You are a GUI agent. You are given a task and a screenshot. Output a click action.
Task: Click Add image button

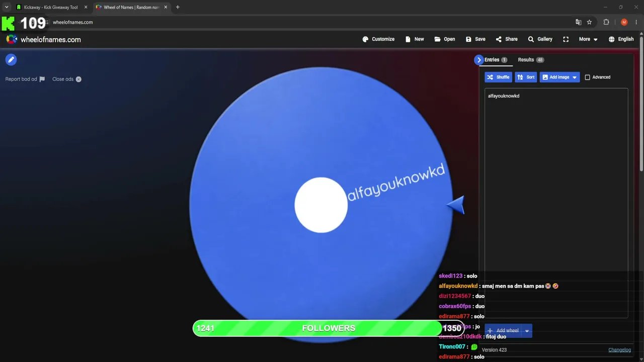pos(559,77)
